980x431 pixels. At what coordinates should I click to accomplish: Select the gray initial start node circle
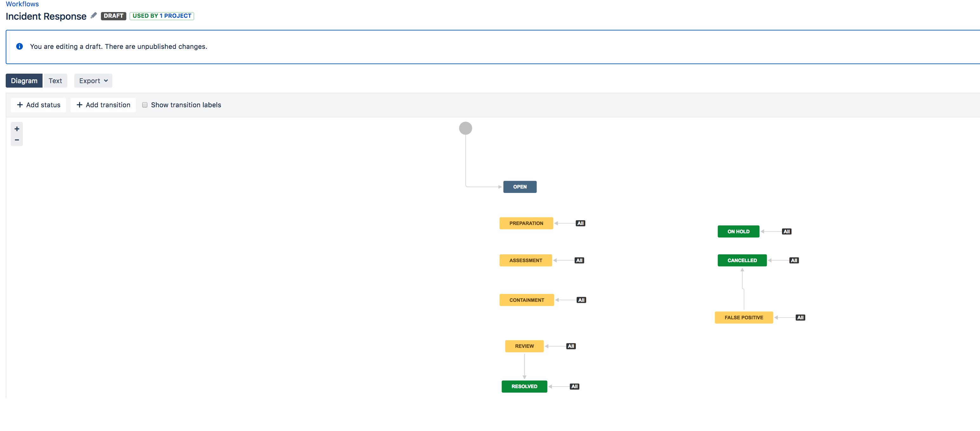pos(465,128)
